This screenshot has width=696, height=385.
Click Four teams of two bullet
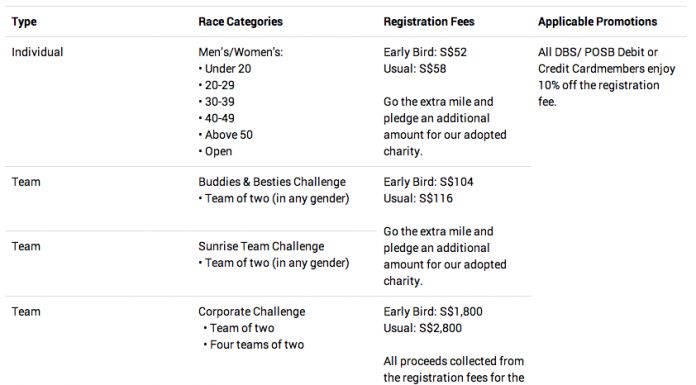point(254,345)
